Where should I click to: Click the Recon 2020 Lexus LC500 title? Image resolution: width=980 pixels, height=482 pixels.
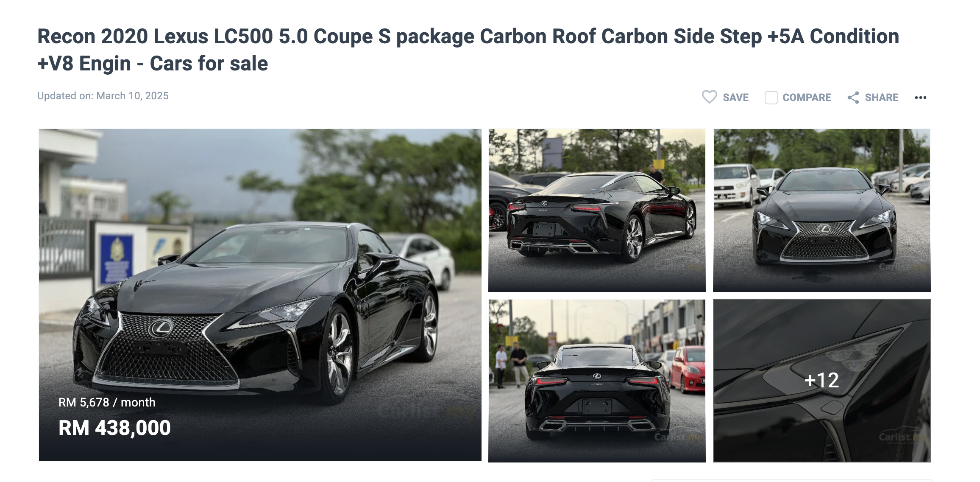[468, 50]
